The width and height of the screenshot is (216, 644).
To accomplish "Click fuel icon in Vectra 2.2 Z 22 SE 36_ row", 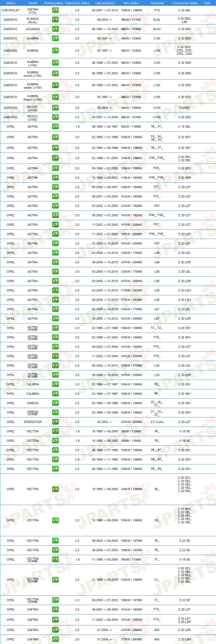I will (55, 541).
